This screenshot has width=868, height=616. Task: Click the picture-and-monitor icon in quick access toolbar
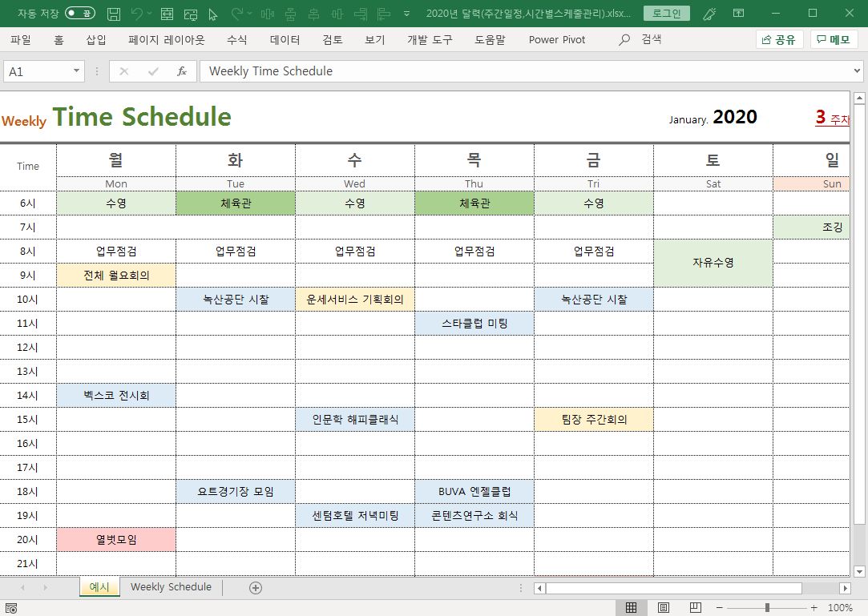coord(191,14)
